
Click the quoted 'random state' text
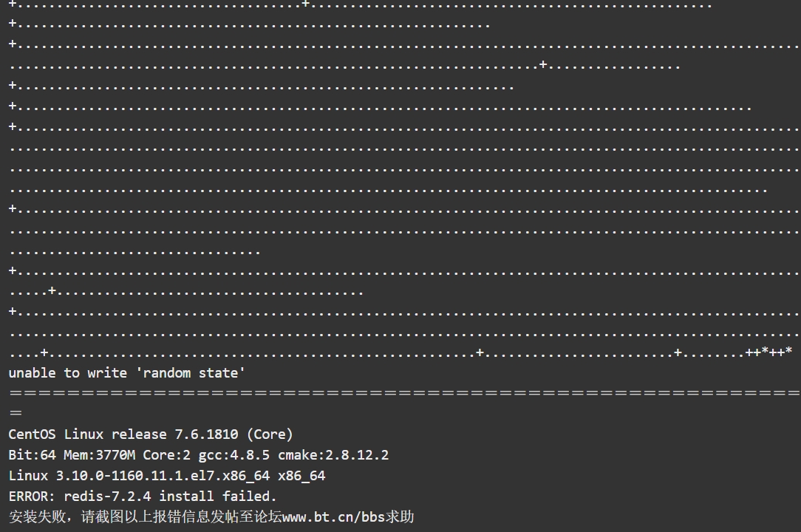pos(191,373)
